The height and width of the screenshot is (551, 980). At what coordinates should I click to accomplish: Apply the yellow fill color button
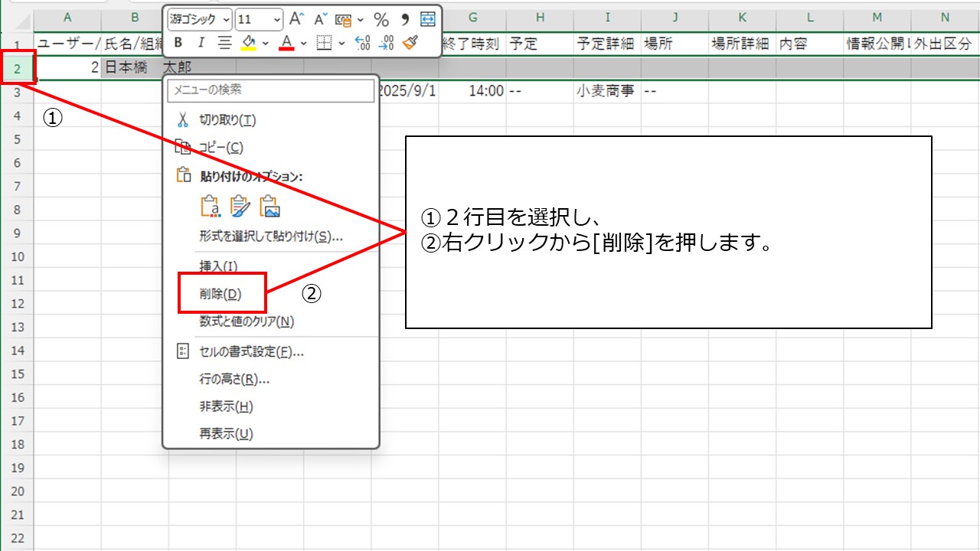[248, 43]
